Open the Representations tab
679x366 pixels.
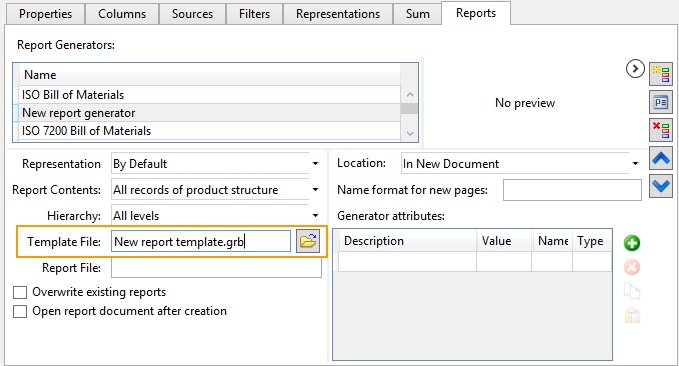(x=338, y=14)
